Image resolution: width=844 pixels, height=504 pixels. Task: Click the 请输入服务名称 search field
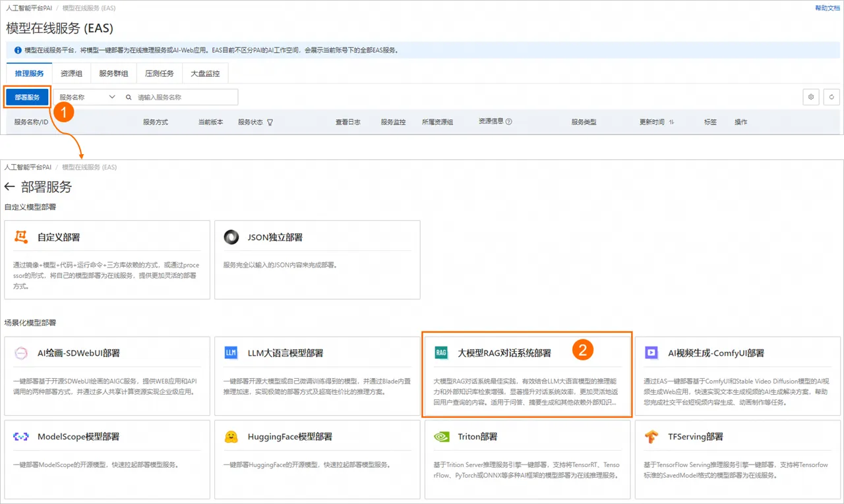click(x=178, y=97)
